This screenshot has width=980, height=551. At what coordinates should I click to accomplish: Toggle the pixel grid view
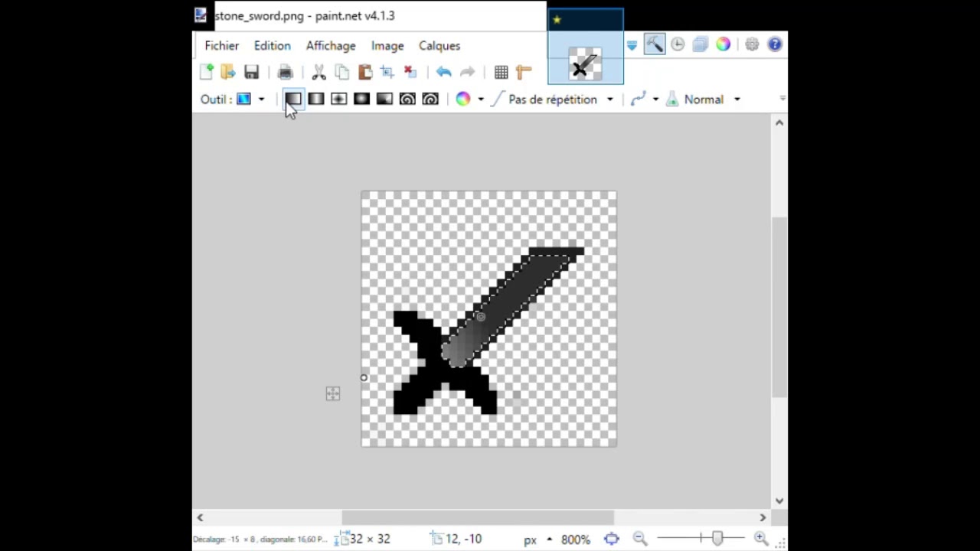pyautogui.click(x=501, y=72)
